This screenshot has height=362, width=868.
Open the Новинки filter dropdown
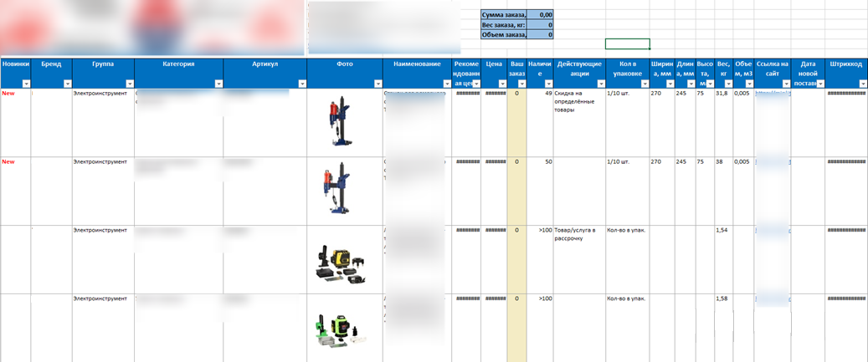(26, 84)
